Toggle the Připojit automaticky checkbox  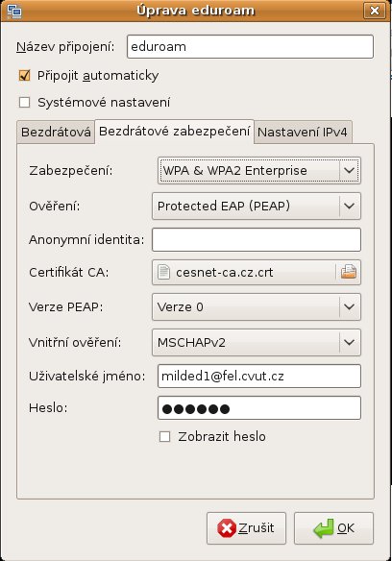coord(24,76)
